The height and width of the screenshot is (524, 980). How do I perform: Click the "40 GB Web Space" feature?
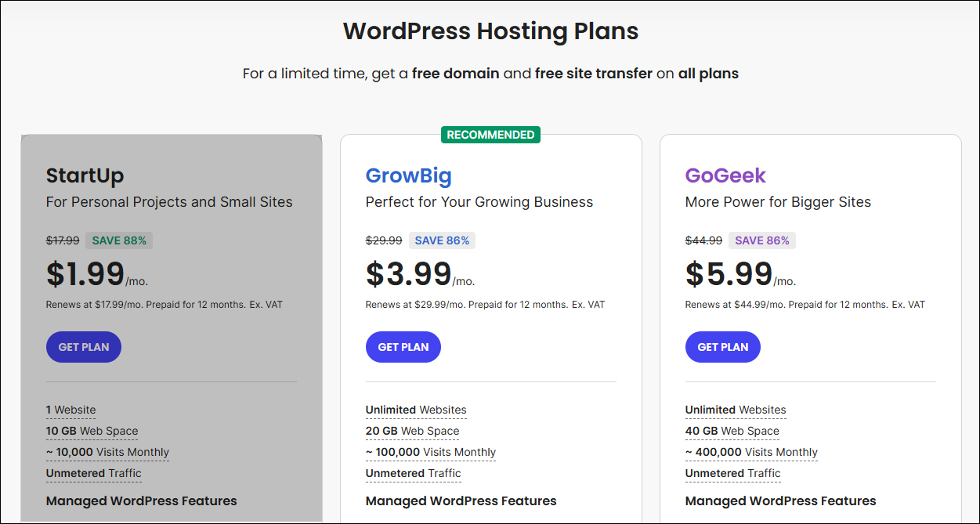732,431
